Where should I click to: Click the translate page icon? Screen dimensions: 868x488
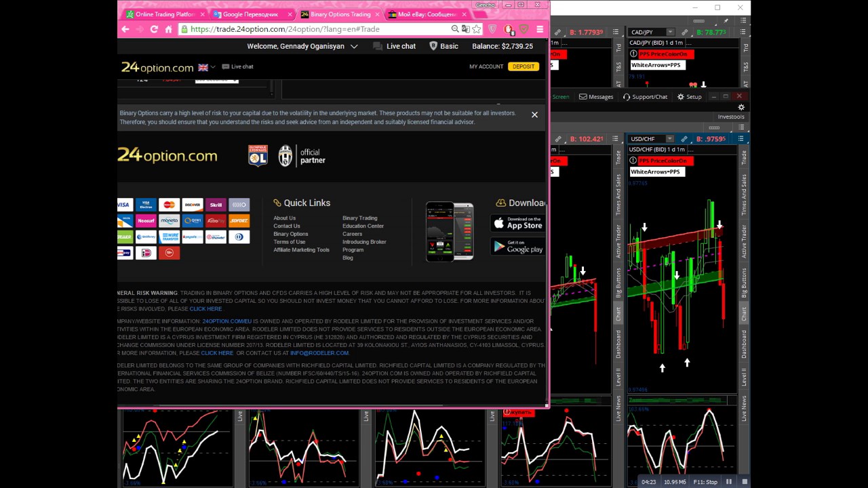[x=465, y=29]
